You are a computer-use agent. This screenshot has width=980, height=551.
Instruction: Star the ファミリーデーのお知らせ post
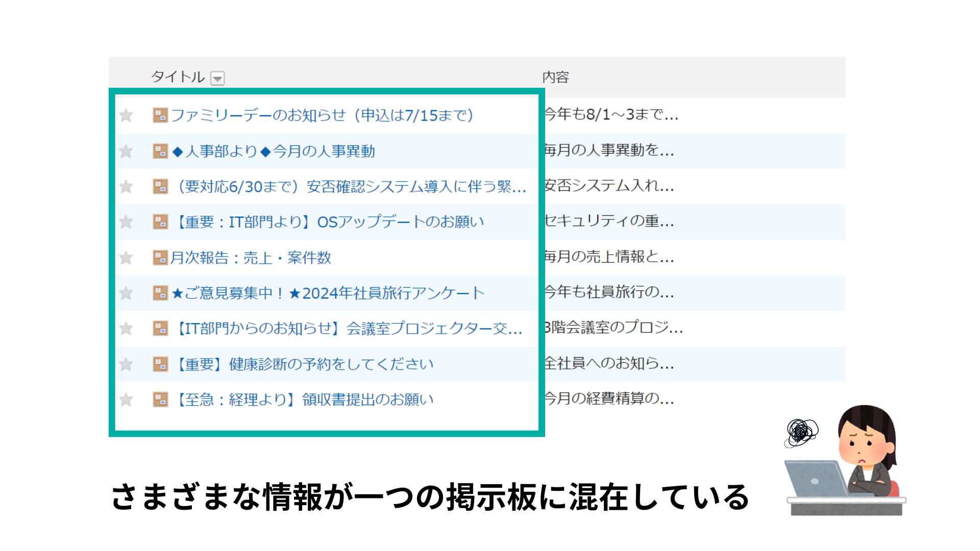(126, 115)
